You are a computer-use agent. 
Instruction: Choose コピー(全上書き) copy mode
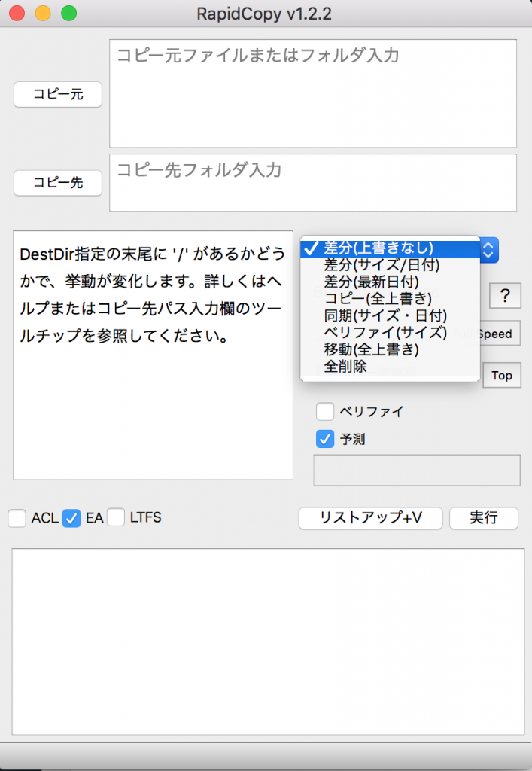coord(378,299)
